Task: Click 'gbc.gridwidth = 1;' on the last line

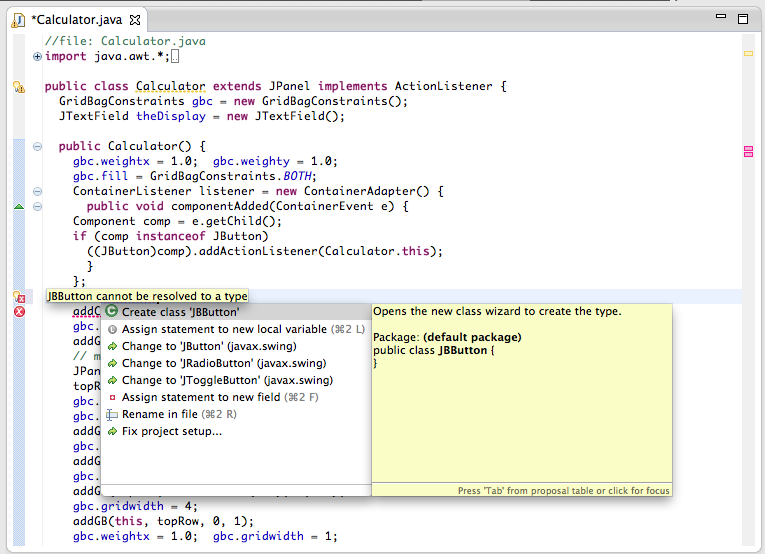Action: click(x=275, y=536)
